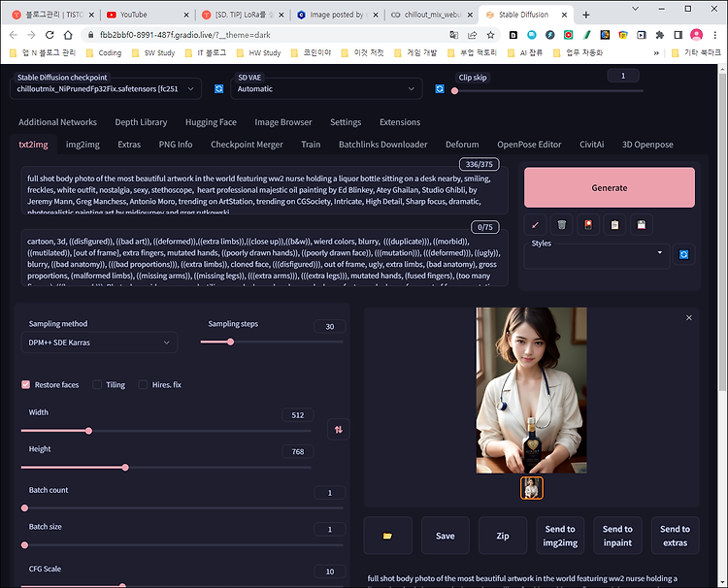Refresh the SD VAE list
The image size is (728, 588).
pos(440,88)
